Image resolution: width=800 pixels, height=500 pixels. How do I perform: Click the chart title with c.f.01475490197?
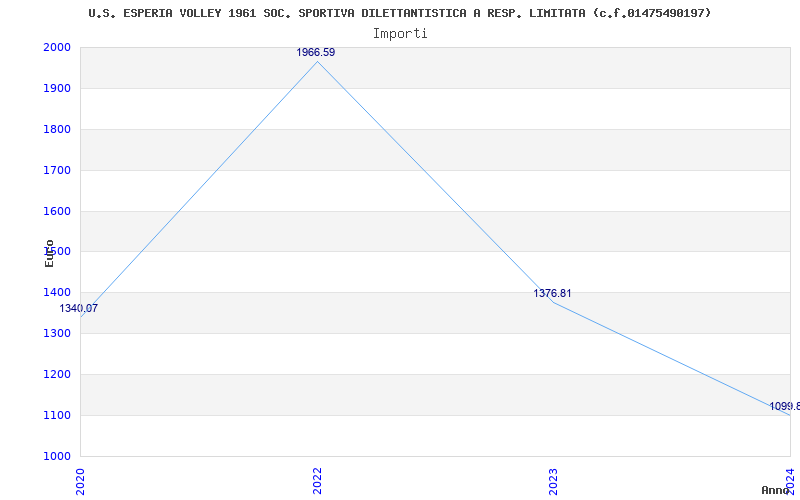point(399,13)
